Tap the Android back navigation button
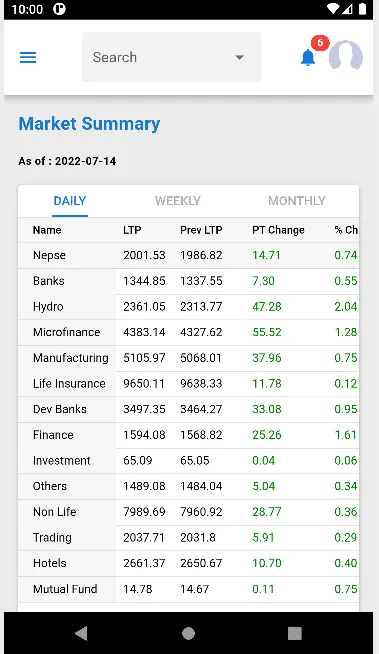 tap(81, 633)
